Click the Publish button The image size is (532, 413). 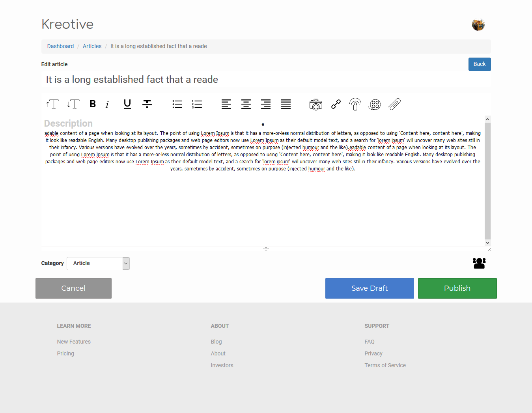pos(457,288)
